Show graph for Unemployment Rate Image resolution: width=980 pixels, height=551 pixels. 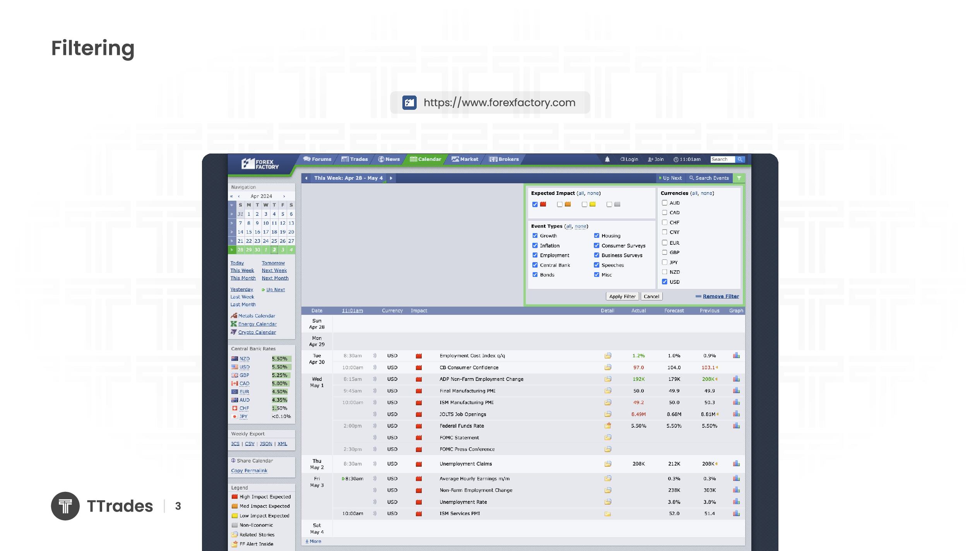(x=736, y=502)
